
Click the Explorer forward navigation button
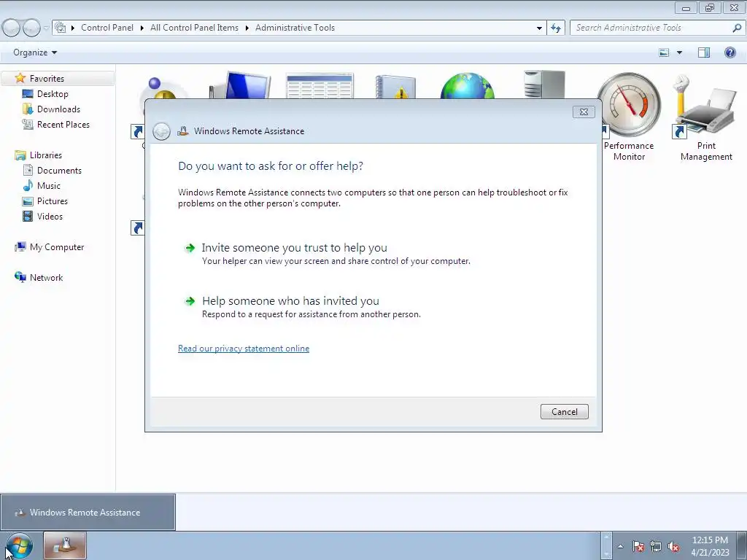(x=31, y=28)
